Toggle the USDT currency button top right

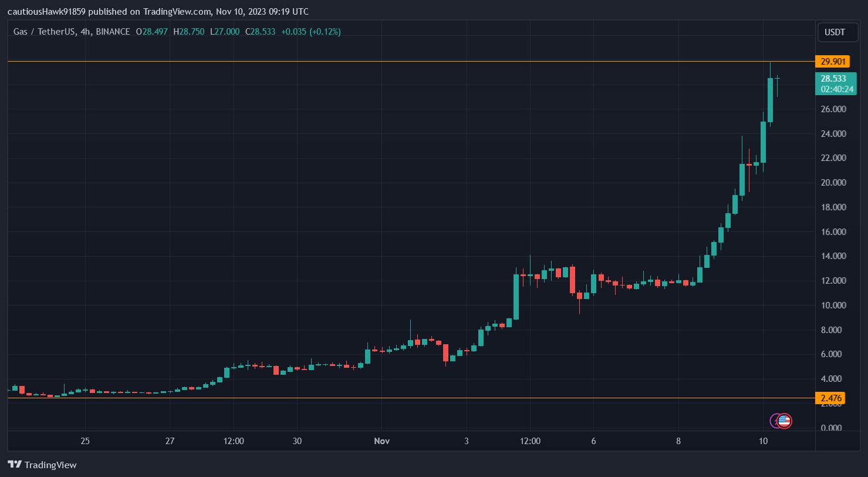click(837, 32)
